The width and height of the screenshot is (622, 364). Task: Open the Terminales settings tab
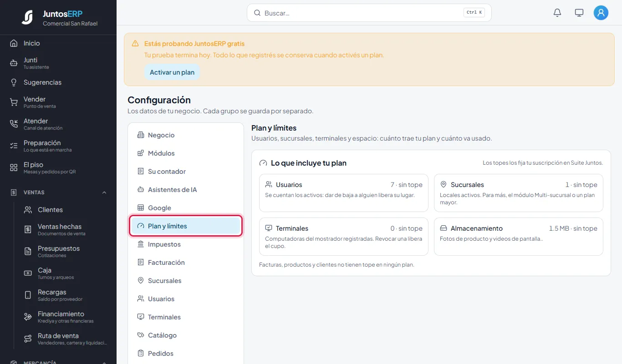186,317
